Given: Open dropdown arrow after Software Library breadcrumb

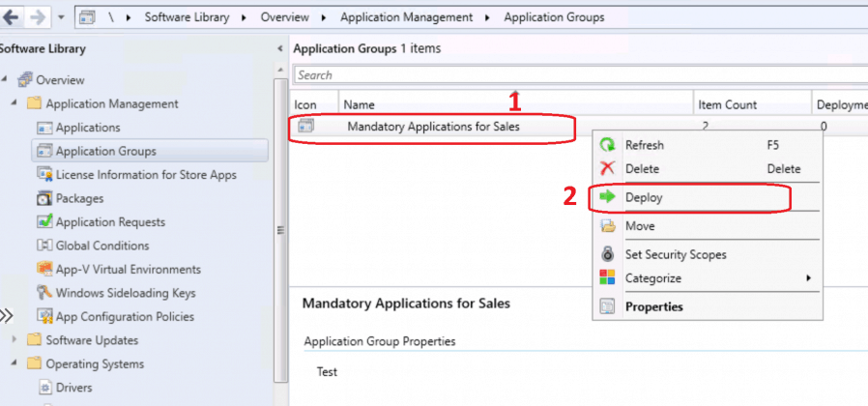Looking at the screenshot, I should click(245, 17).
